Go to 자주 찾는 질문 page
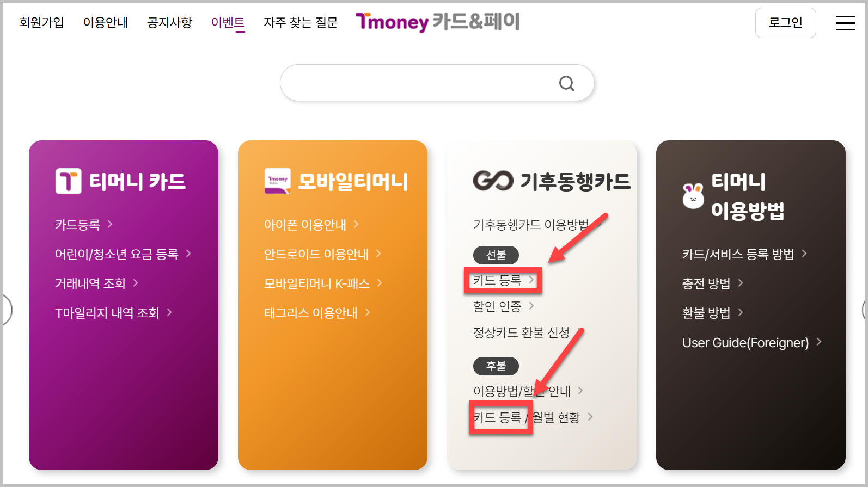Image resolution: width=868 pixels, height=487 pixels. [x=301, y=22]
